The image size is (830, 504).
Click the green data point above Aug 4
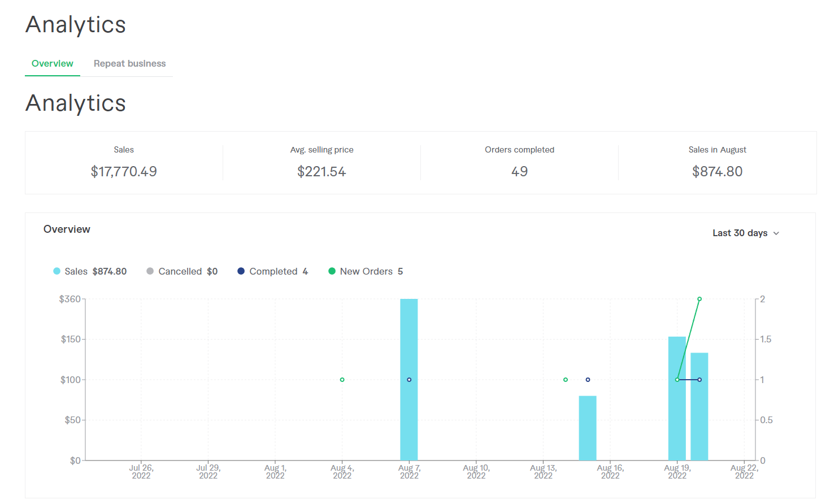click(342, 380)
